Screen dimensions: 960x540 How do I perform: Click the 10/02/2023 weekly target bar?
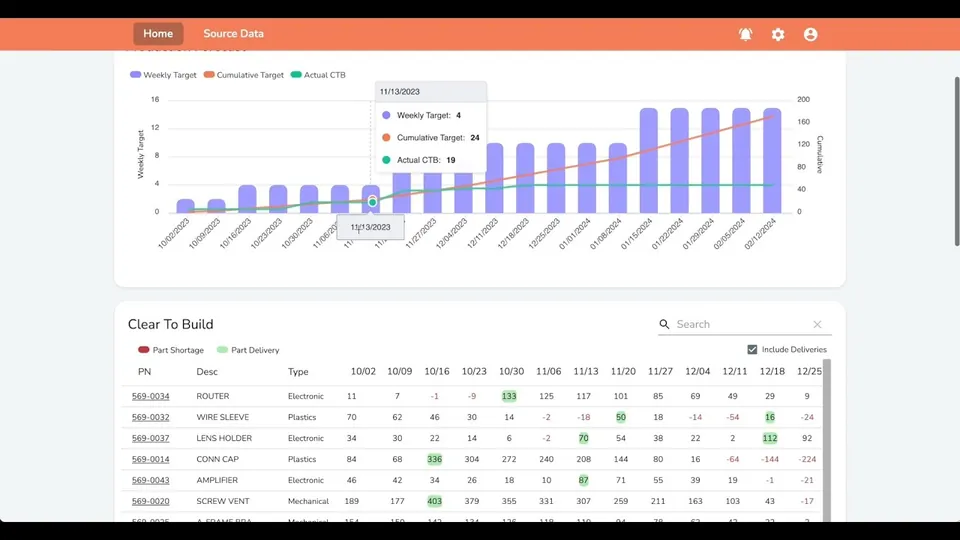[186, 206]
